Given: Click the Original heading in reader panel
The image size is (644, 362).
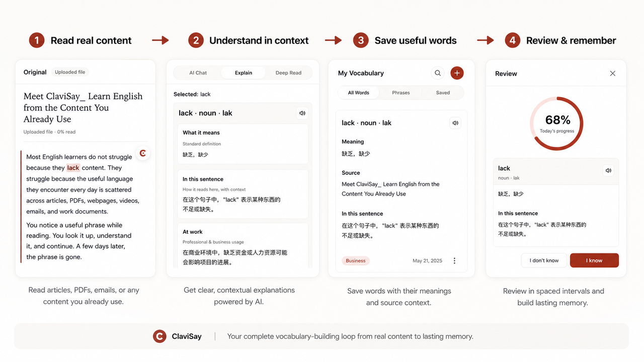Looking at the screenshot, I should click(35, 72).
